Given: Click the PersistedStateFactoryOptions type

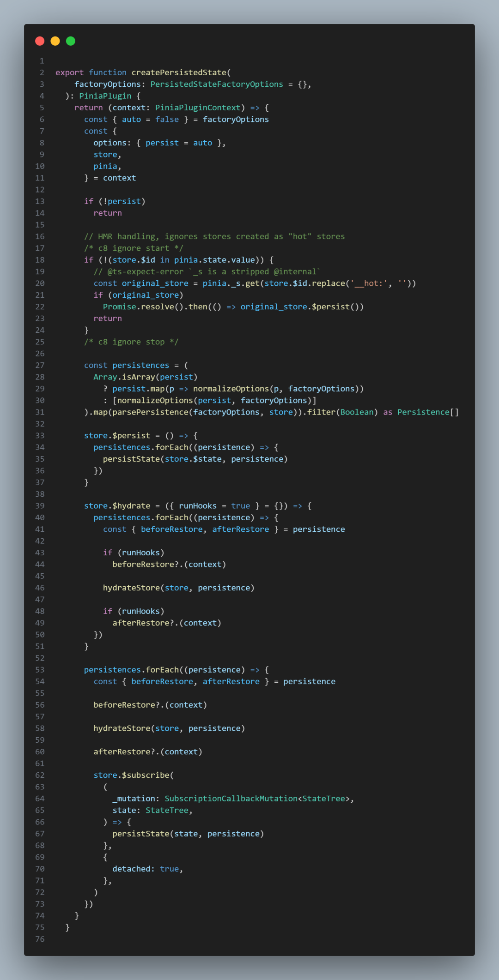Looking at the screenshot, I should tap(217, 84).
